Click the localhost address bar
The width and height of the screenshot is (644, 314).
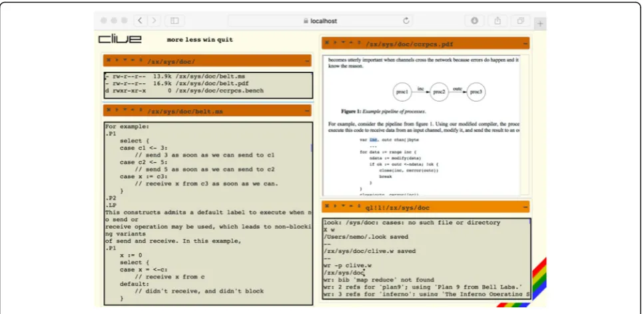[x=321, y=21]
